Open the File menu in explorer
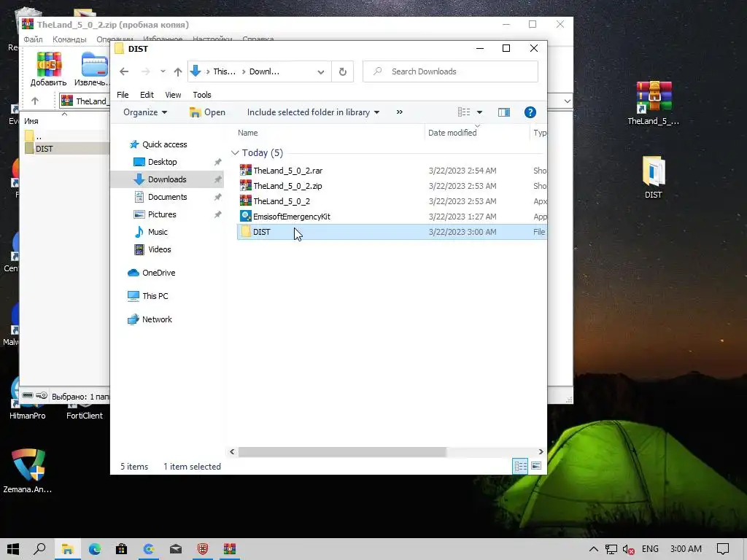 click(123, 95)
